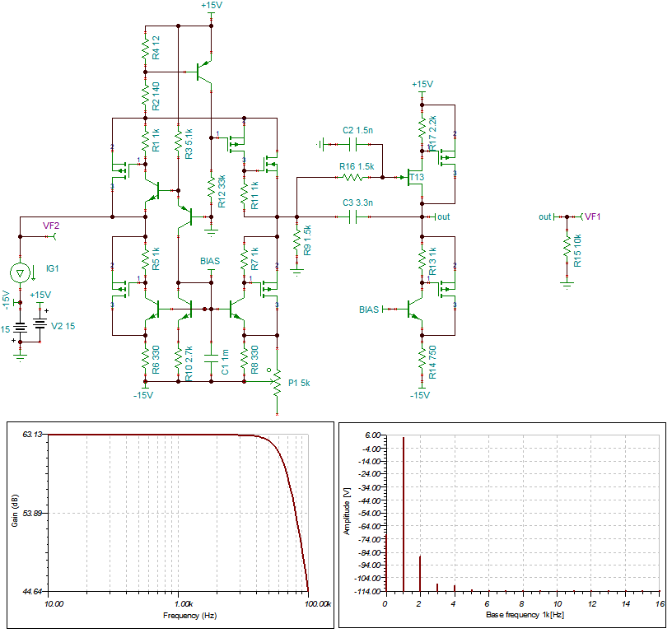Click the VF1 voltage pin label
672x633 pixels.
(x=593, y=216)
